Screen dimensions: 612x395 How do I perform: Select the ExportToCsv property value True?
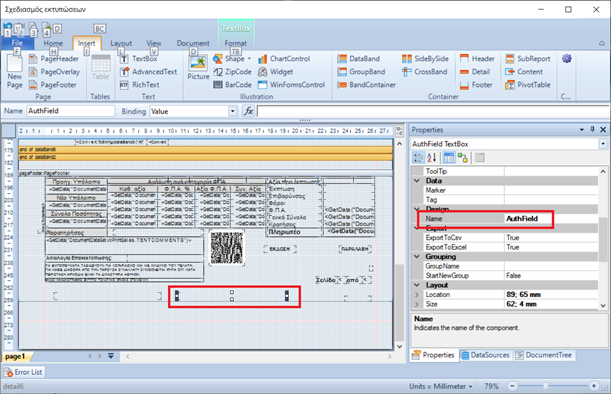click(551, 238)
